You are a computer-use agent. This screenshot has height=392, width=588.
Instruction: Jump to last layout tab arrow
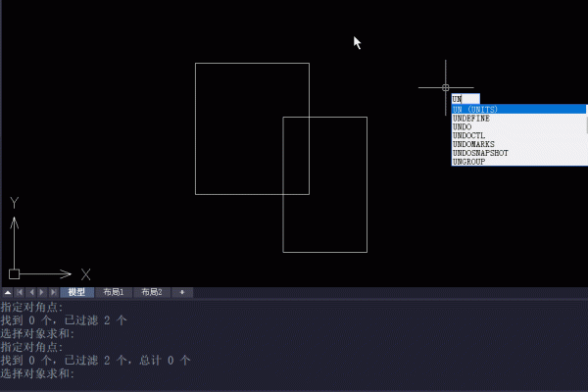point(52,292)
